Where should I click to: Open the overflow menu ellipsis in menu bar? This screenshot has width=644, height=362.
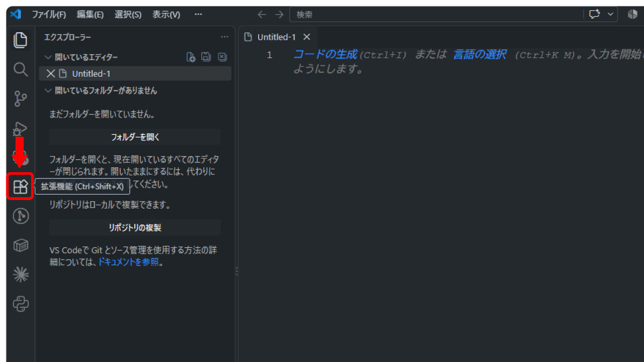coord(198,14)
